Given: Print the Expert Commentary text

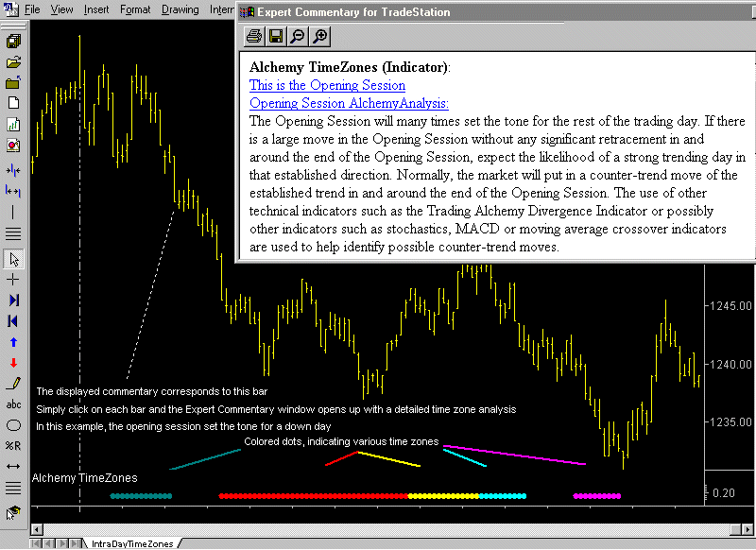Looking at the screenshot, I should pos(254,36).
